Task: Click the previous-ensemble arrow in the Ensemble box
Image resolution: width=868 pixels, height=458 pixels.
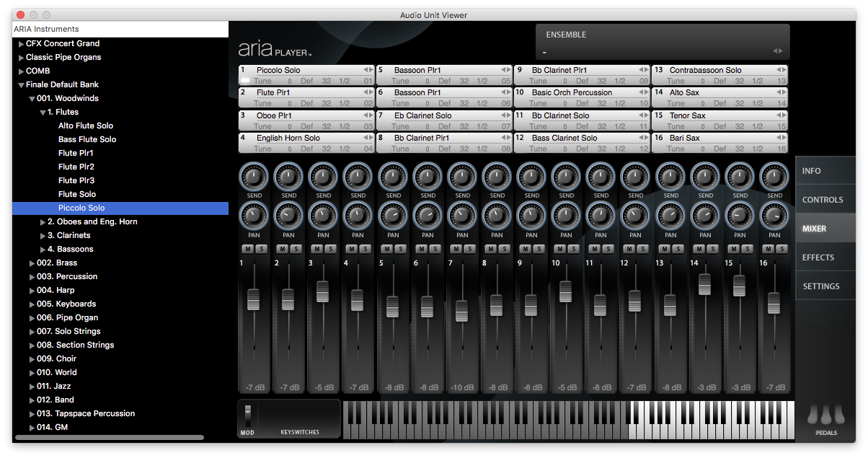Action: [x=775, y=51]
